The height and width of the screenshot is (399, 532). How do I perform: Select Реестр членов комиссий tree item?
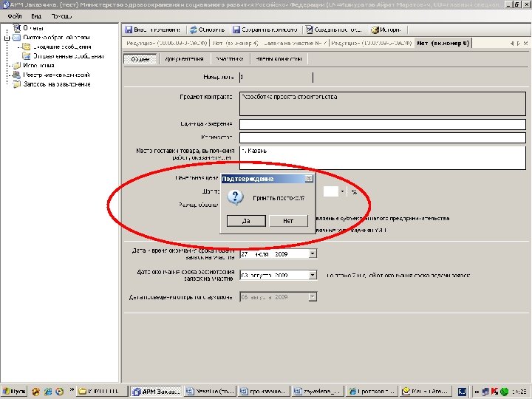pos(56,75)
